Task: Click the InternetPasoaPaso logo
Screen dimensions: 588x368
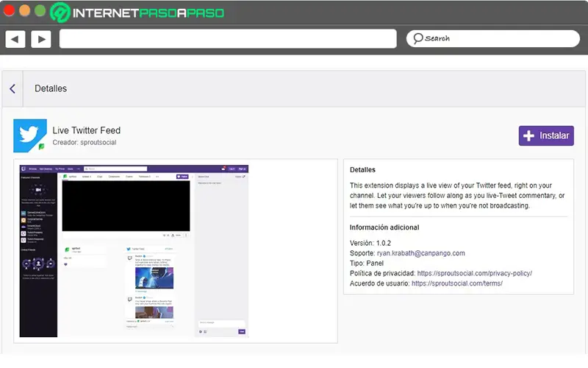Action: click(x=137, y=13)
